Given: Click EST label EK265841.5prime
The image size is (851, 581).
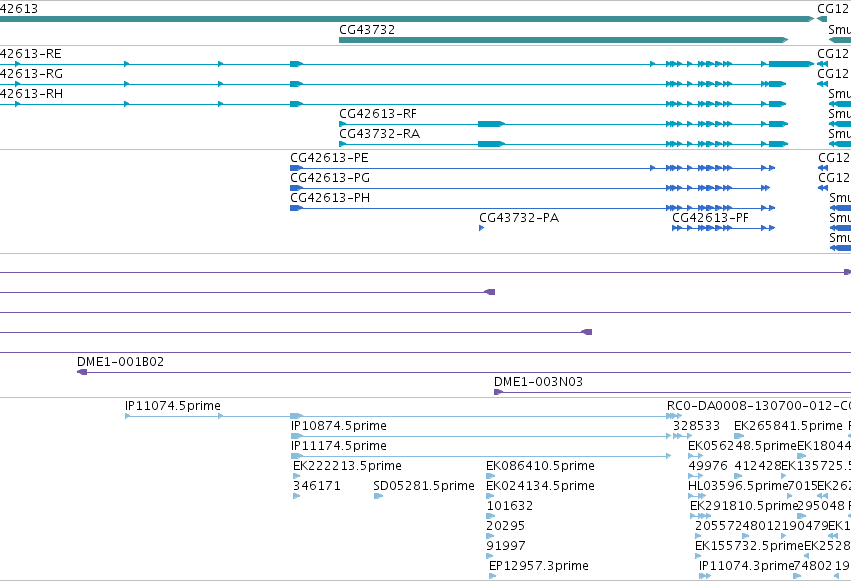Looking at the screenshot, I should [x=788, y=426].
